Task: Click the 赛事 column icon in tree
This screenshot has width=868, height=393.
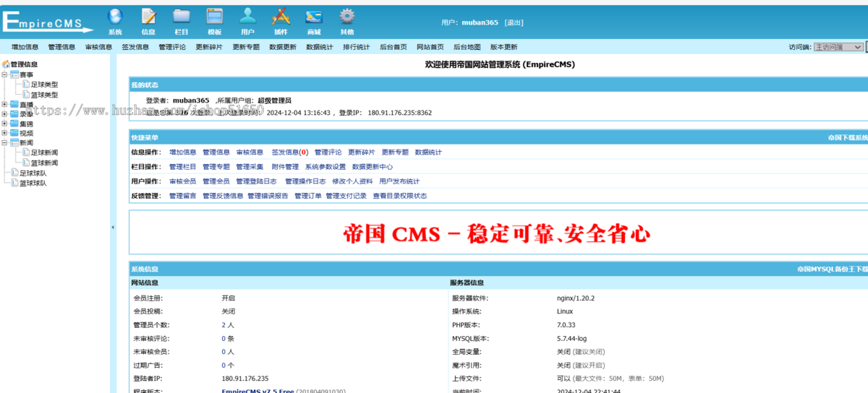Action: (x=14, y=74)
